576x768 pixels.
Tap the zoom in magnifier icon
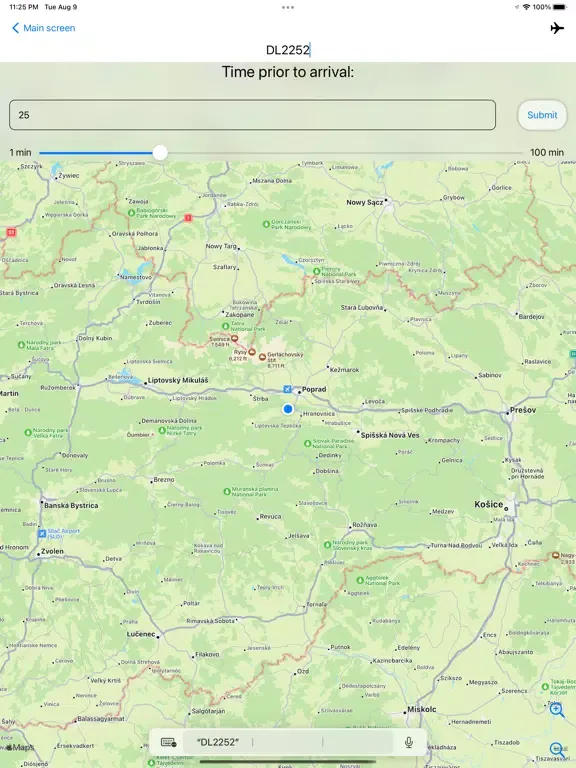pyautogui.click(x=556, y=710)
